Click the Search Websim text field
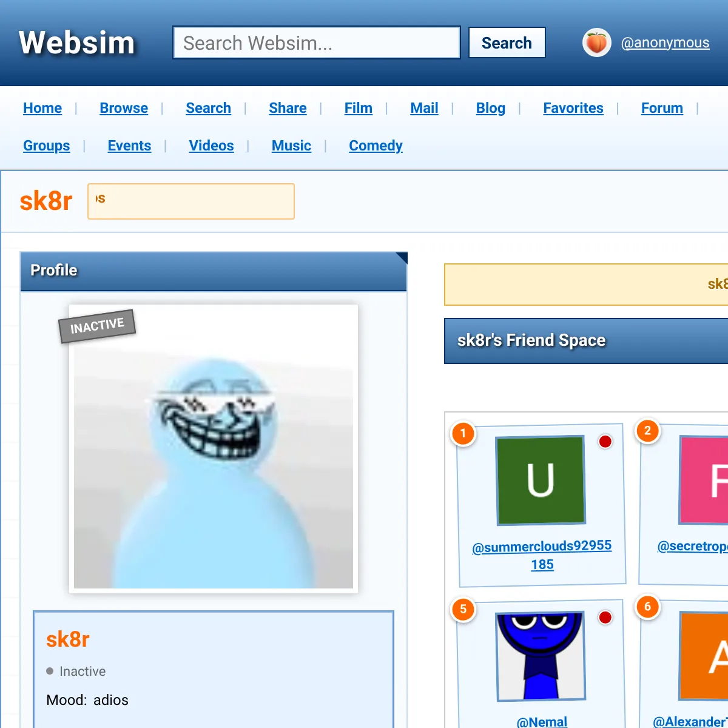The image size is (728, 728). 316,43
